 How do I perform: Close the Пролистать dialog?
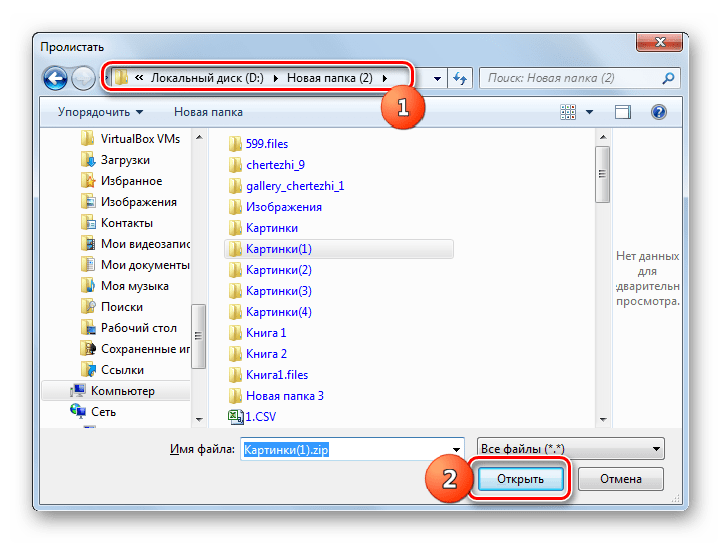[x=659, y=42]
